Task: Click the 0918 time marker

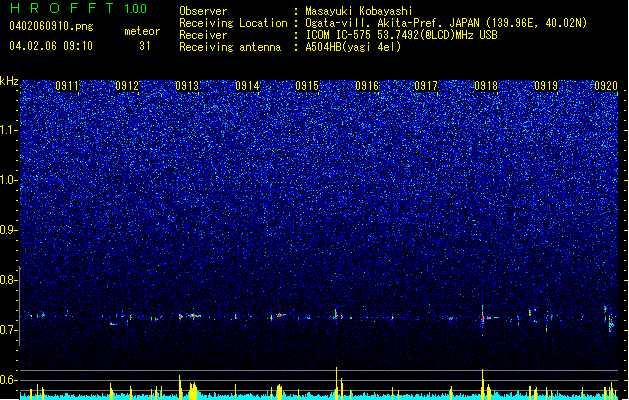Action: click(486, 86)
